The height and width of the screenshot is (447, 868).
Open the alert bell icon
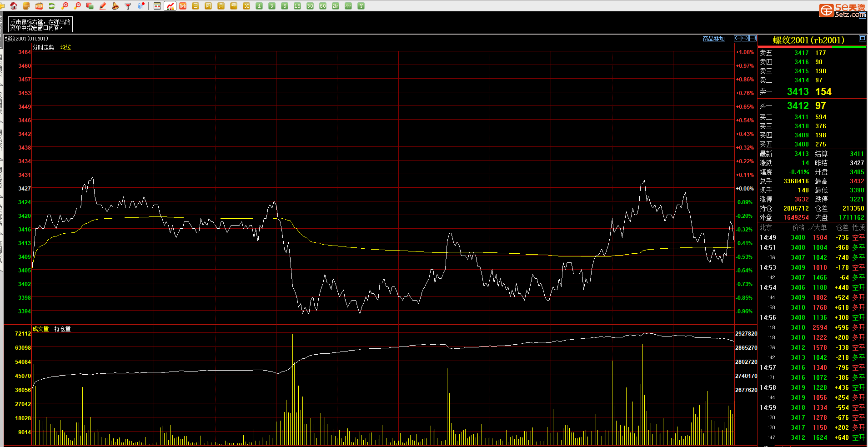(115, 6)
